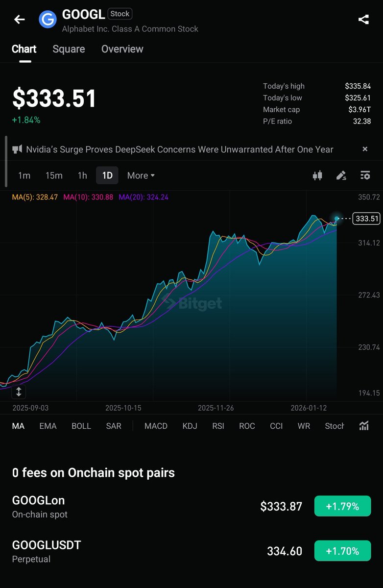
Task: Tap the Market cap value $3.96T
Action: click(x=359, y=110)
